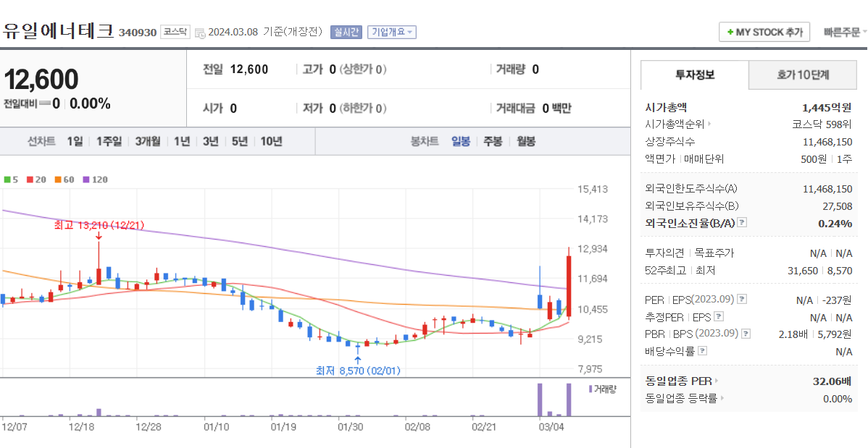This screenshot has width=868, height=448.
Task: Click the 외국인소진율 value 0.24%
Action: (835, 224)
